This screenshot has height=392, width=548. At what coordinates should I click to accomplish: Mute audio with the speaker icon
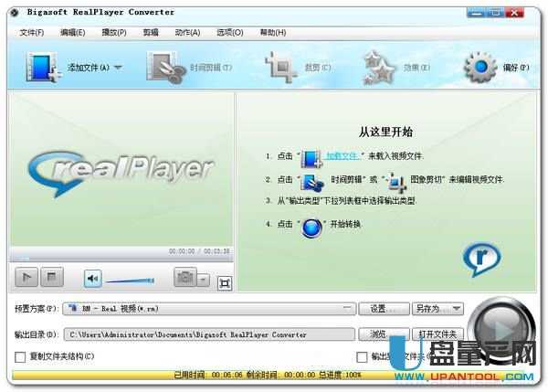point(92,278)
